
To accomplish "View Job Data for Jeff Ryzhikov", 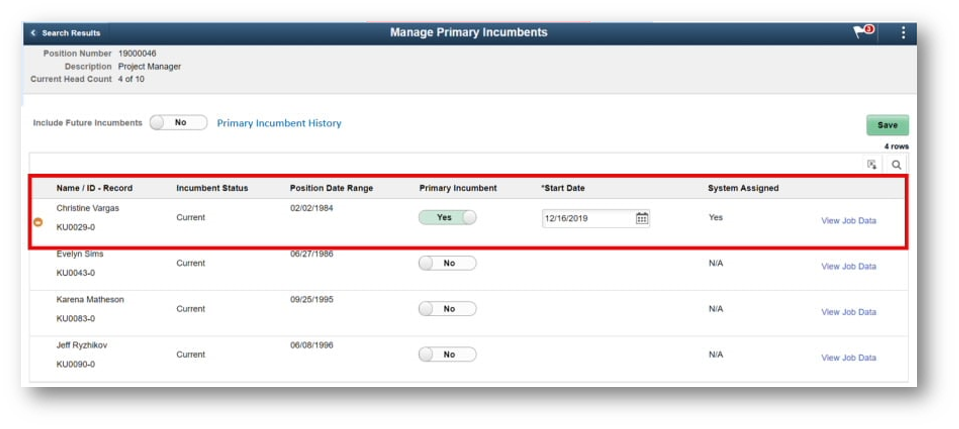I will pos(848,357).
